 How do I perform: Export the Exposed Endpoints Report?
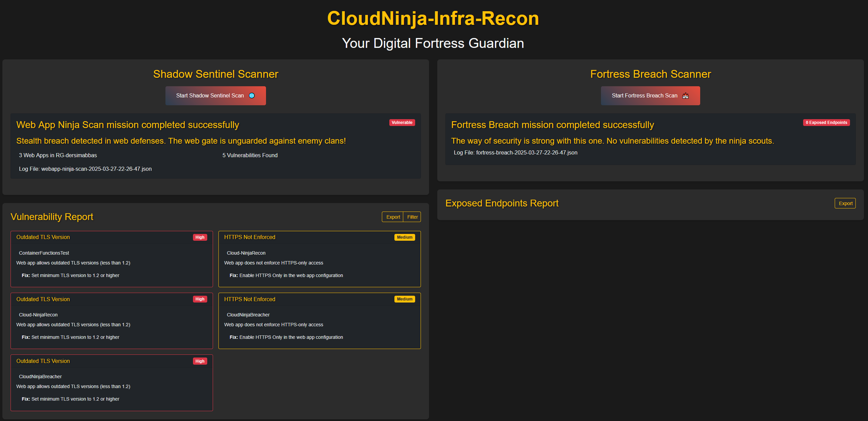[x=845, y=203]
